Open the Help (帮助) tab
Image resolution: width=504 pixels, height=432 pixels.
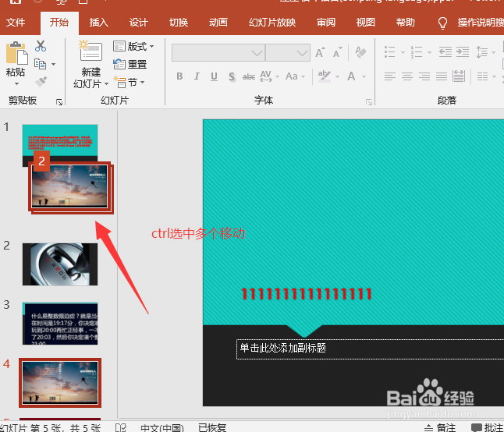(406, 23)
